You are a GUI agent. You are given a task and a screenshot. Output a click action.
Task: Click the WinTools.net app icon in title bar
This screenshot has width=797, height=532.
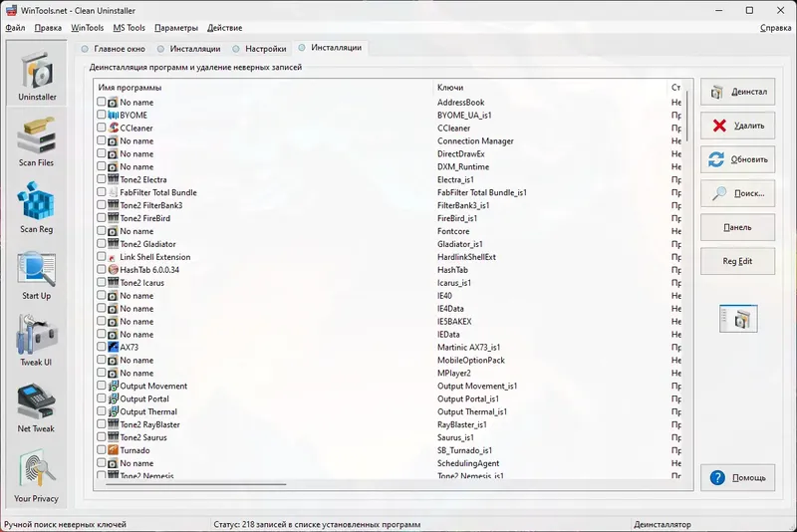11,10
